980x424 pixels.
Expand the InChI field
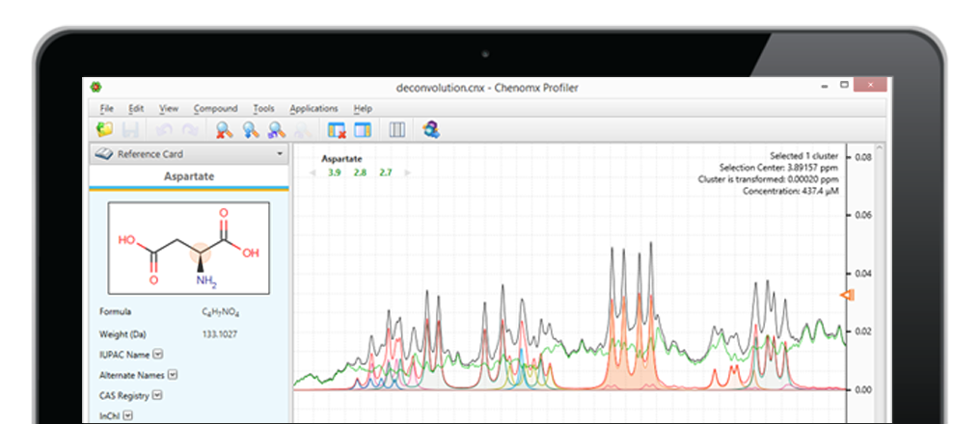point(127,415)
